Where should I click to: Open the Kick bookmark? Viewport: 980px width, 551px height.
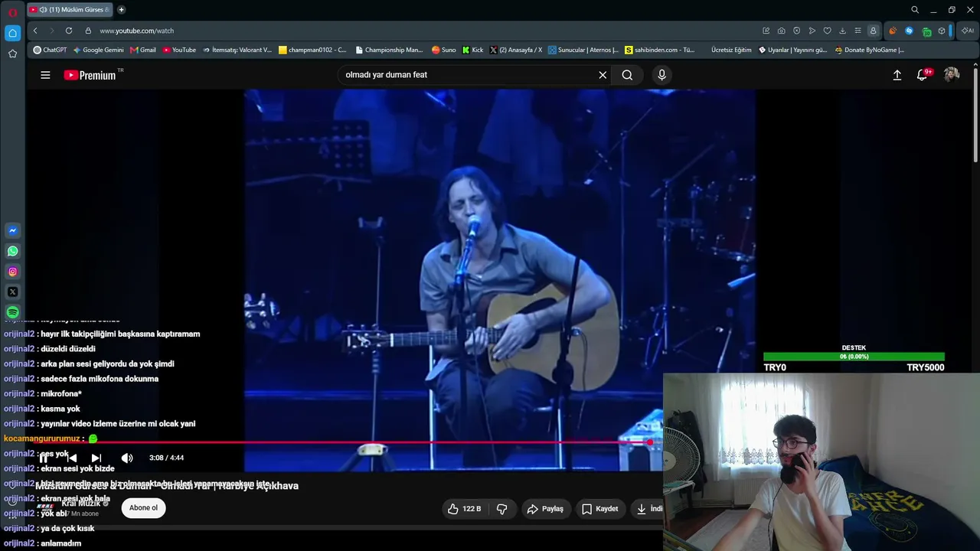tap(473, 50)
